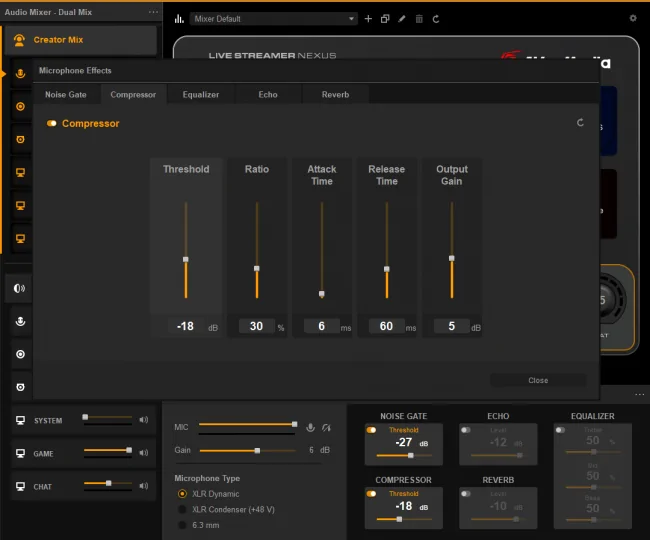Click the audience mix speaker icon in sidebar
This screenshot has height=540, width=650.
click(19, 288)
